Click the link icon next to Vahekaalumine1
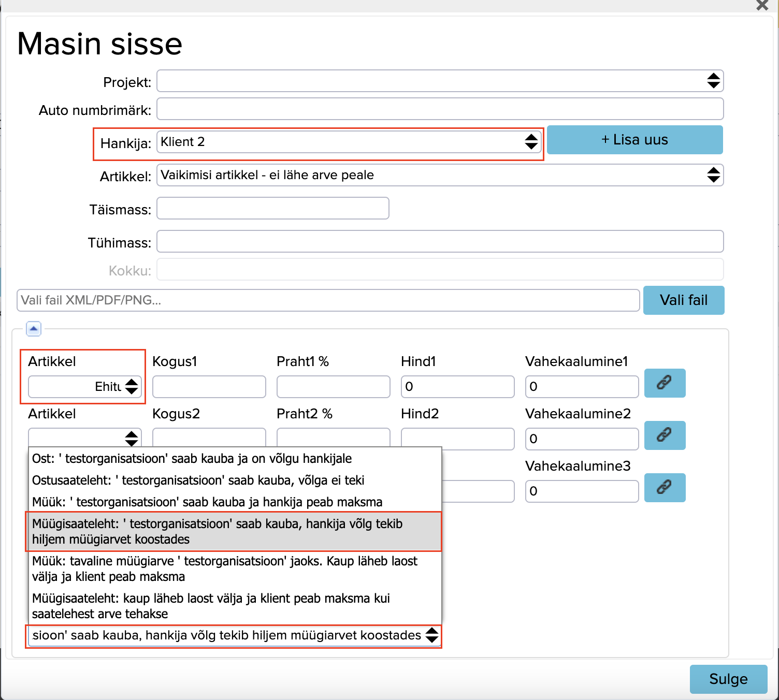This screenshot has height=700, width=779. click(665, 383)
